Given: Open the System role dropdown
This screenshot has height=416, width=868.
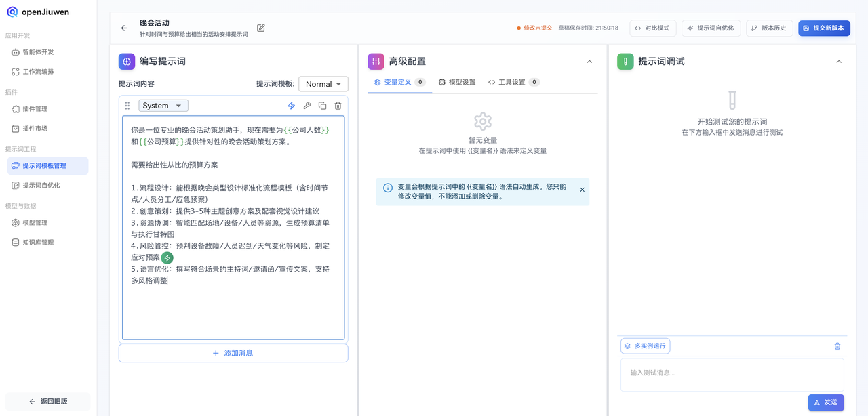Looking at the screenshot, I should coord(163,106).
